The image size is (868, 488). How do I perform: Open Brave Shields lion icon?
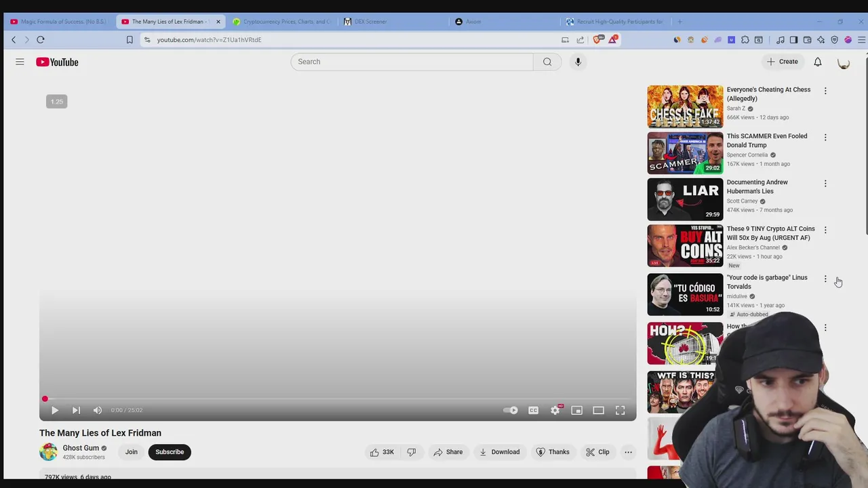pyautogui.click(x=597, y=40)
